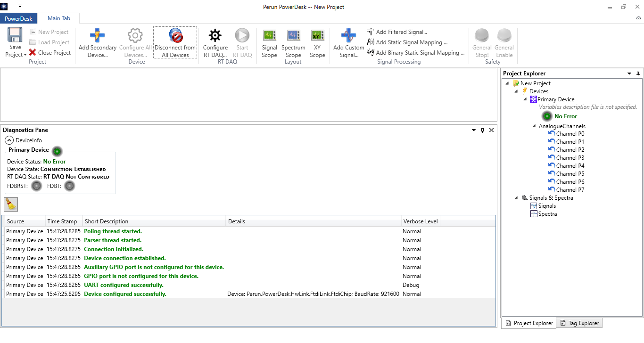Open the XY Scope layout
This screenshot has width=644, height=343.
pyautogui.click(x=317, y=36)
